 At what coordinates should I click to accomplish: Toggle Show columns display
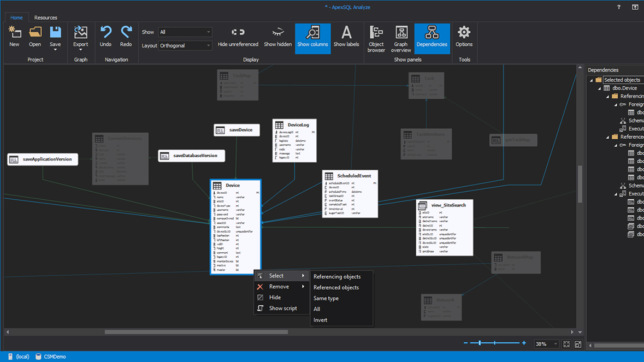click(x=312, y=39)
